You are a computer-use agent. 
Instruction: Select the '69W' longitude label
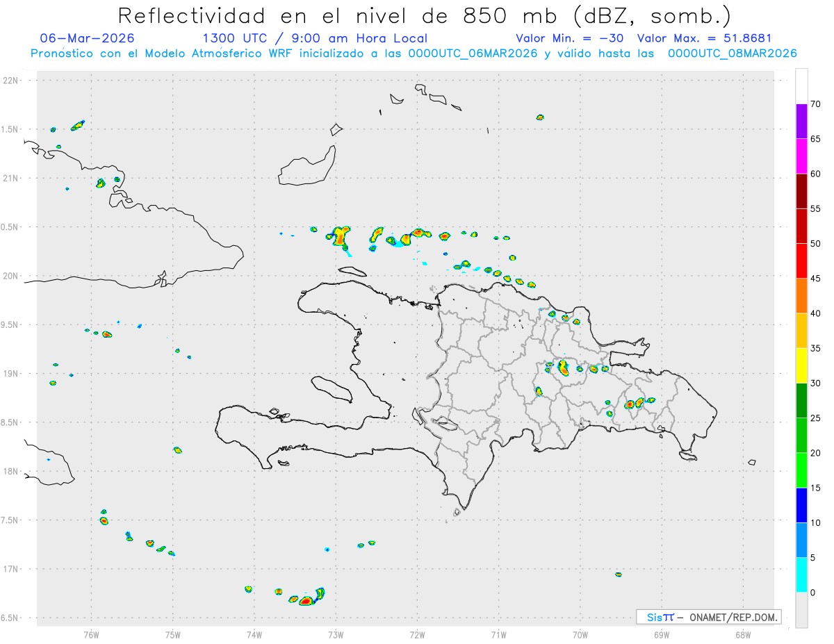(662, 634)
